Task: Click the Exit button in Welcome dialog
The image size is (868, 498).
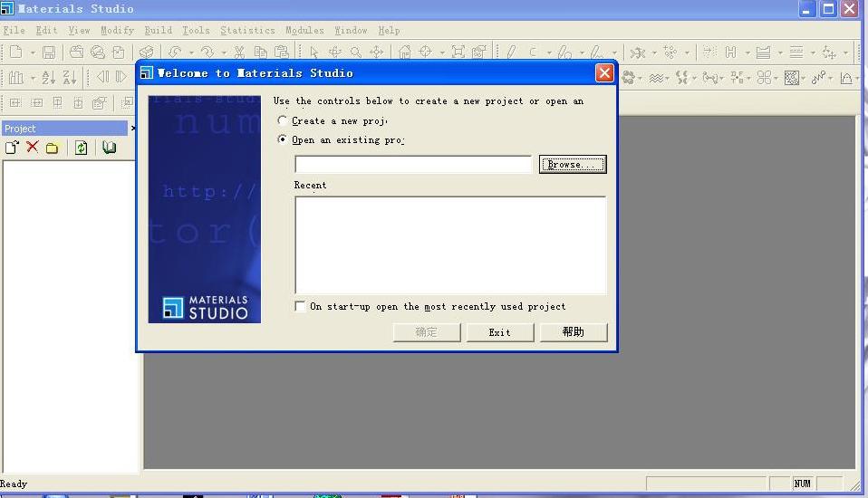Action: tap(500, 332)
